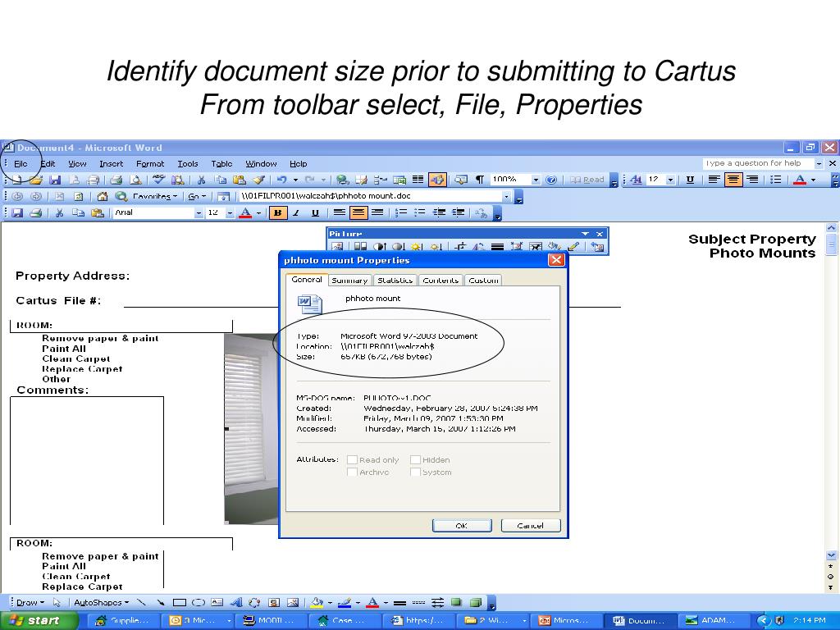Run the ABC spelling and grammar check
This screenshot has width=840, height=630.
coord(158,180)
